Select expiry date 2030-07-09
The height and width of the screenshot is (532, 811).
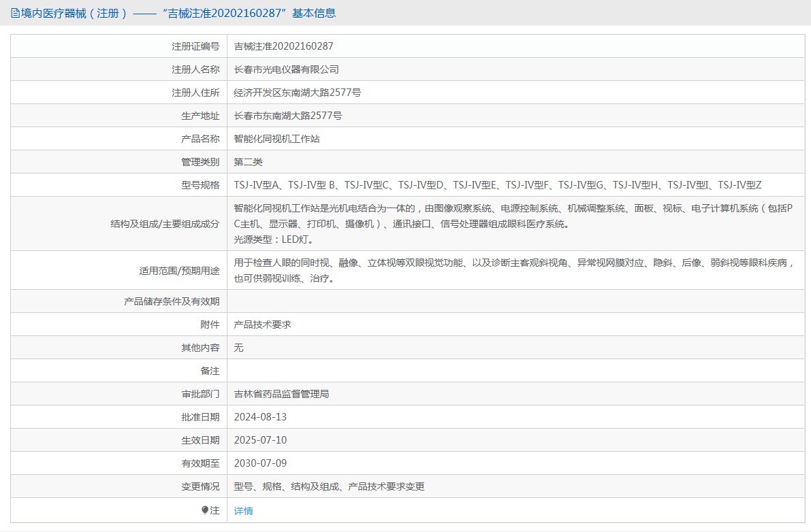point(260,463)
